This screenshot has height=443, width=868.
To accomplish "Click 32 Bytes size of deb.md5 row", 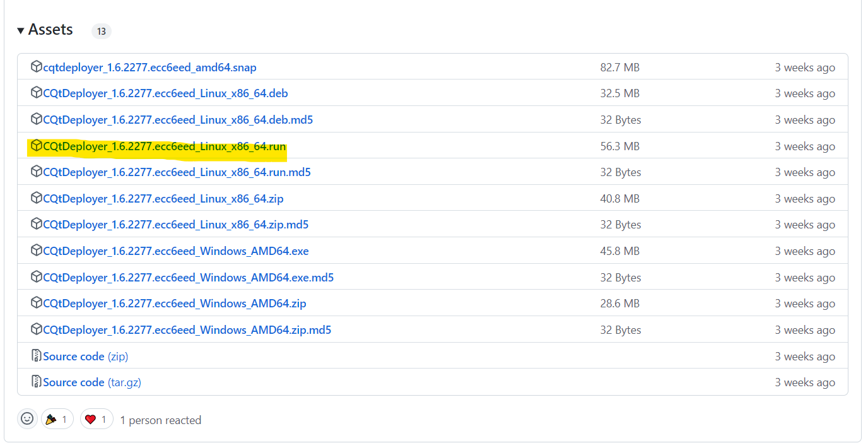I will (621, 120).
